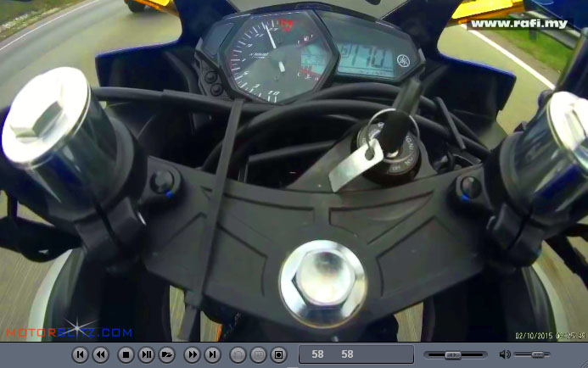This screenshot has height=368, width=588.
Task: Fast forward the video
Action: click(193, 354)
